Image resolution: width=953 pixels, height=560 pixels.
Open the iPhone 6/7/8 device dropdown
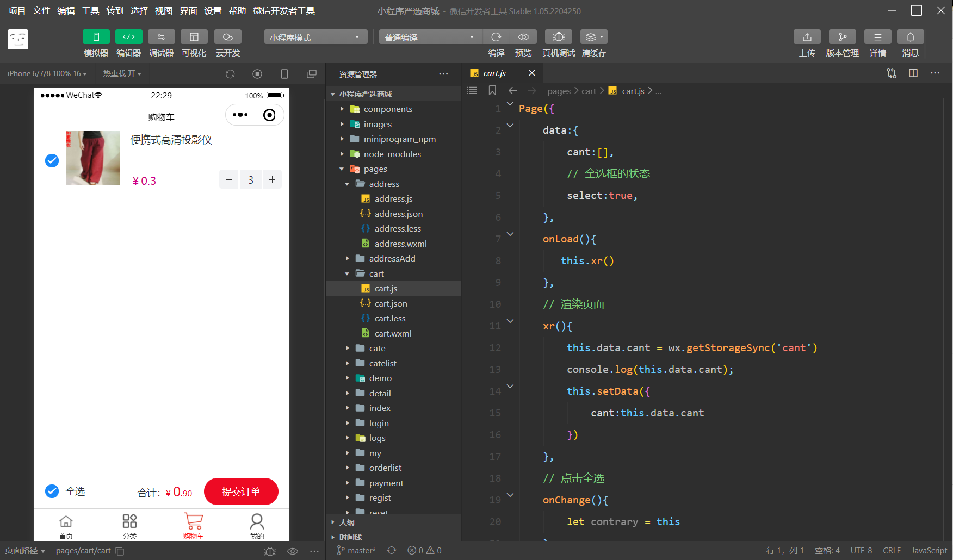click(x=47, y=73)
